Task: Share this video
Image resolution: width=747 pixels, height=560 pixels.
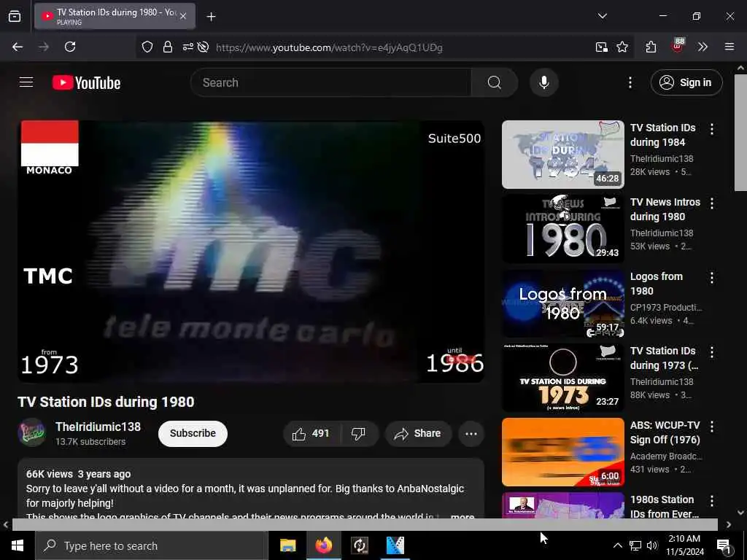Action: click(x=418, y=433)
